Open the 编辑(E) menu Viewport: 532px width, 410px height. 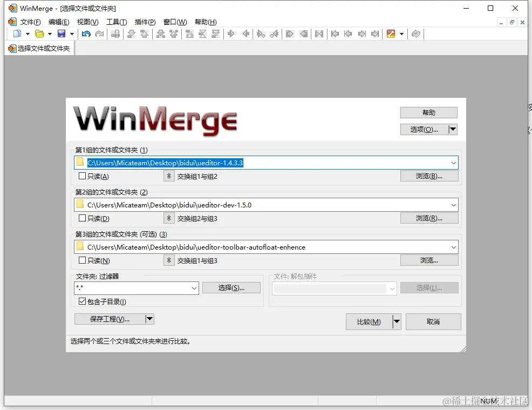coord(59,22)
